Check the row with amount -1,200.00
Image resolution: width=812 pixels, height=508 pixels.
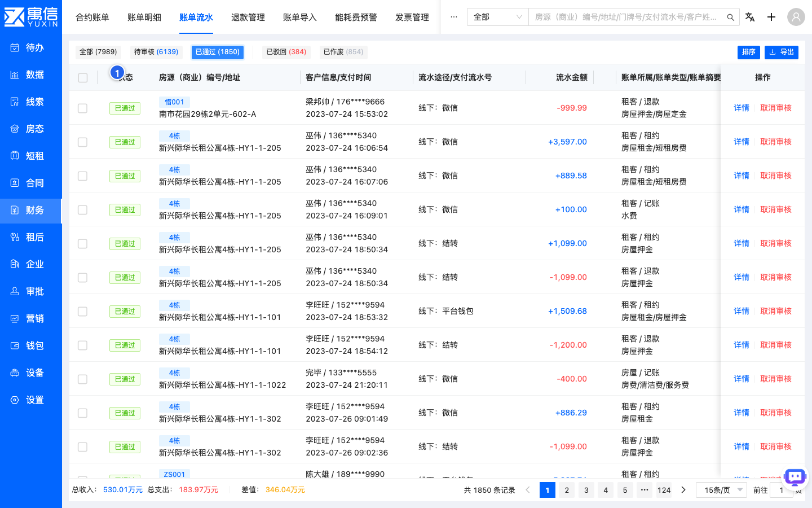pos(83,345)
